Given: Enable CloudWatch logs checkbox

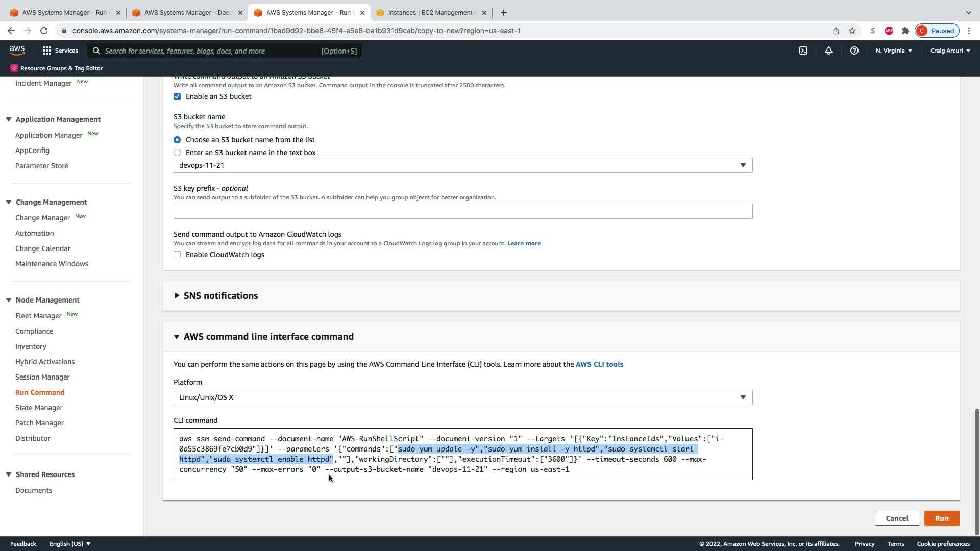Looking at the screenshot, I should coord(177,255).
